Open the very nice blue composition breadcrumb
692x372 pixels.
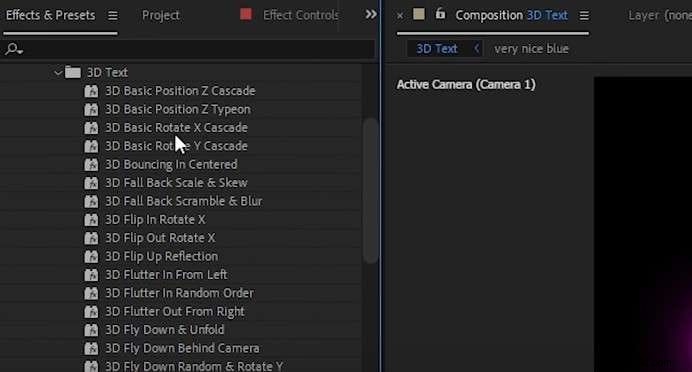531,49
